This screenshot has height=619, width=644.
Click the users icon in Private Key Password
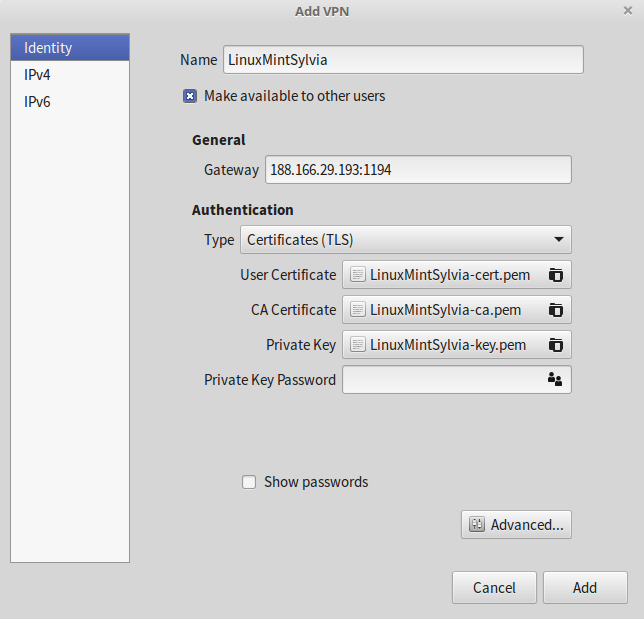coord(555,379)
